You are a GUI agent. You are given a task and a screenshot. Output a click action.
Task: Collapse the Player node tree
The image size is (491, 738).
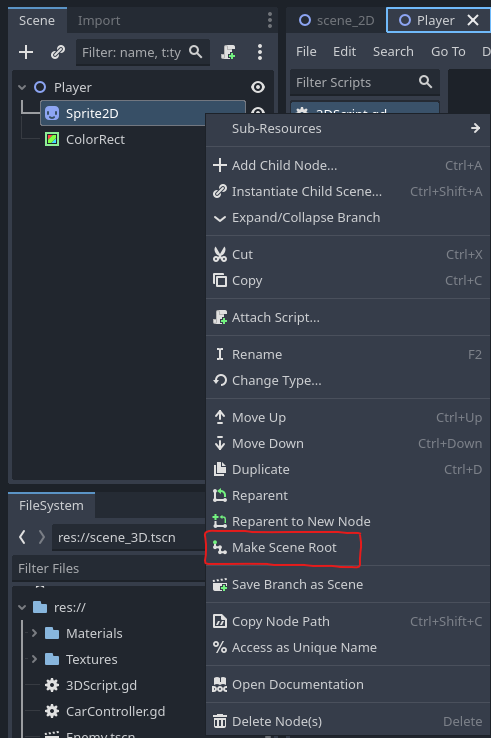[22, 87]
